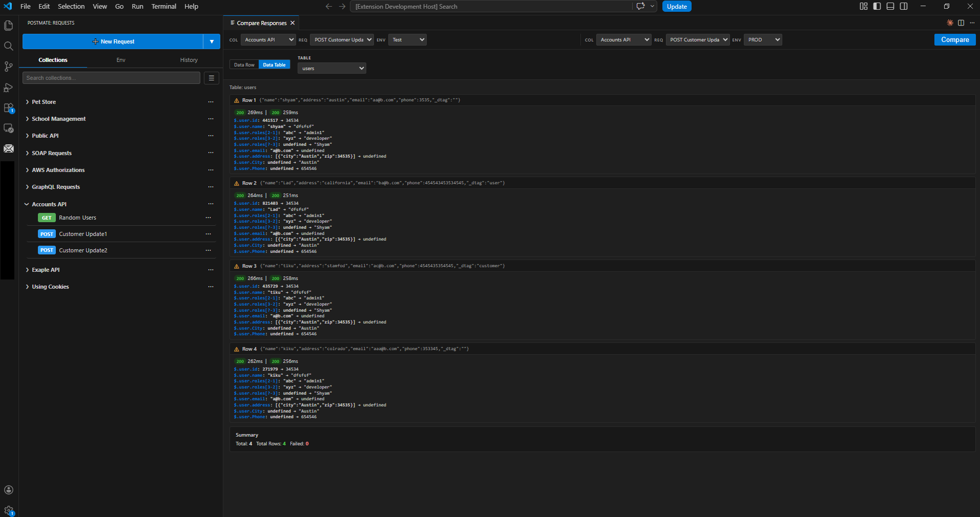Expand the Using Cookies collection
The width and height of the screenshot is (980, 517).
pyautogui.click(x=27, y=287)
